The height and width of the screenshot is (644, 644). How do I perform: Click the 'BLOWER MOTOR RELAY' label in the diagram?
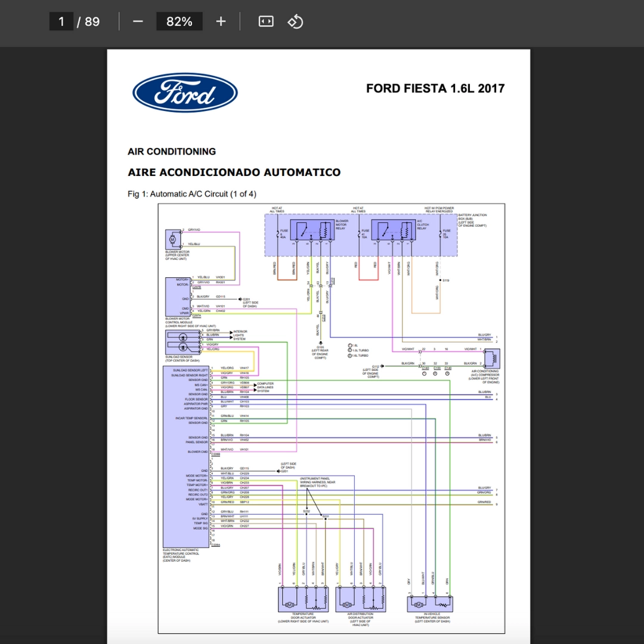pos(342,224)
